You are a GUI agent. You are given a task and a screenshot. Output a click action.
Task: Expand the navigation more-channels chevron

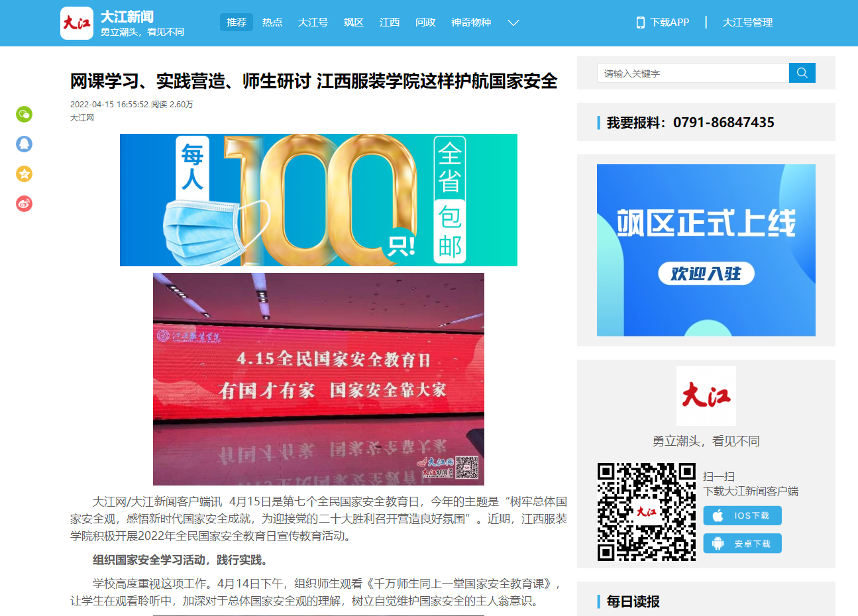[x=513, y=23]
